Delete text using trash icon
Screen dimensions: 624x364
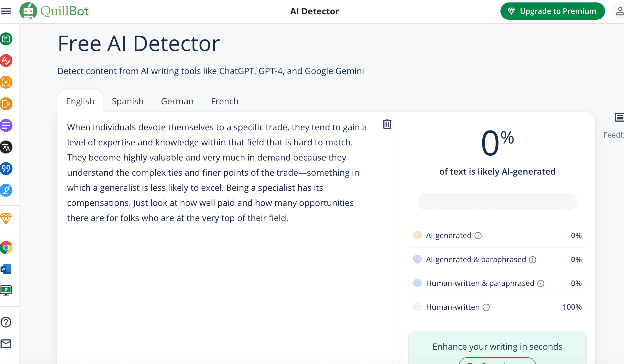[x=387, y=124]
